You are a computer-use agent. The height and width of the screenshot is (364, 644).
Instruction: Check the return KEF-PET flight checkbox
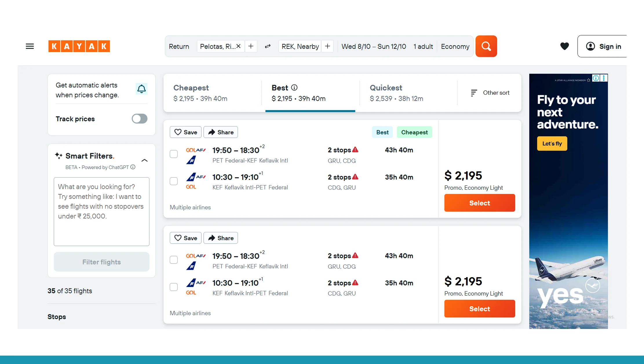point(174,181)
